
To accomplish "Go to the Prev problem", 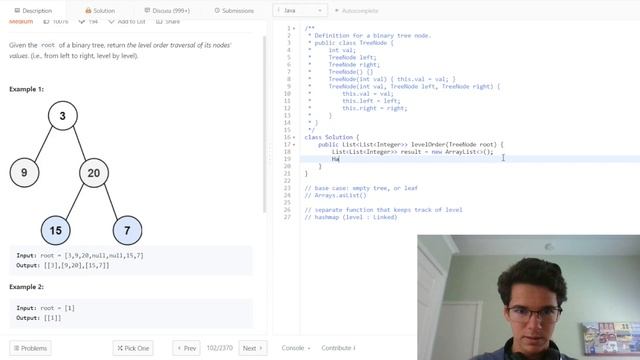I will [186, 348].
